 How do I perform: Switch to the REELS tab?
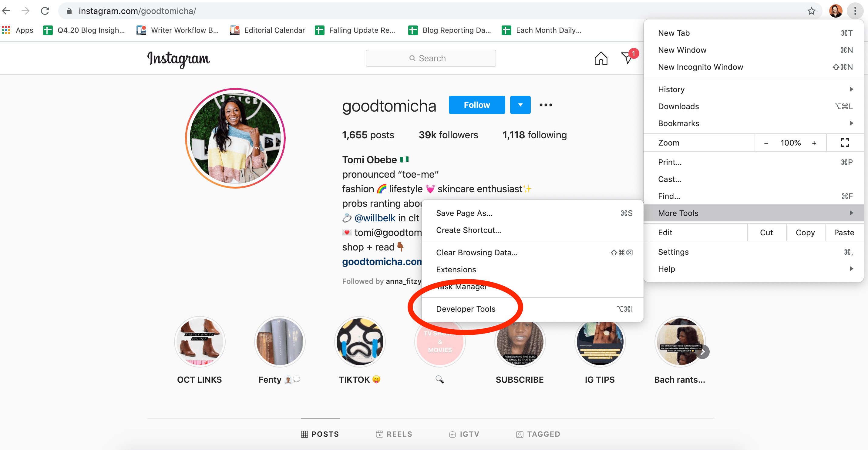click(394, 434)
